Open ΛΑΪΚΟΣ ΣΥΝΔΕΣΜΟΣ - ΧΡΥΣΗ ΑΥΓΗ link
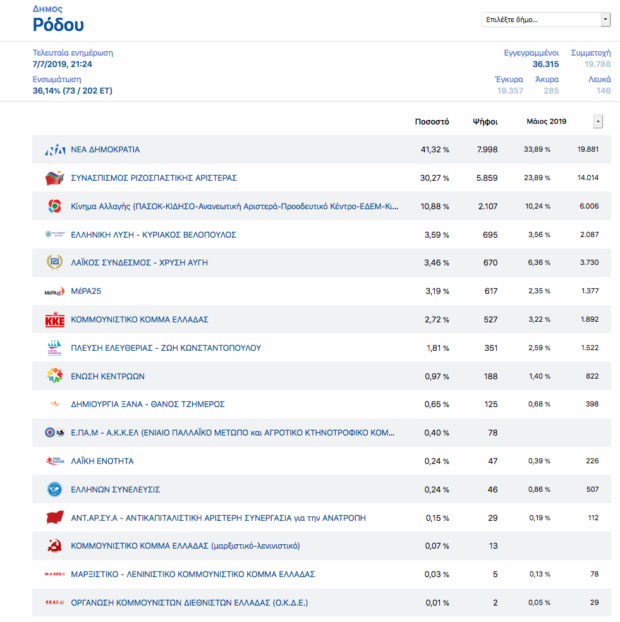The image size is (620, 622). pyautogui.click(x=139, y=263)
